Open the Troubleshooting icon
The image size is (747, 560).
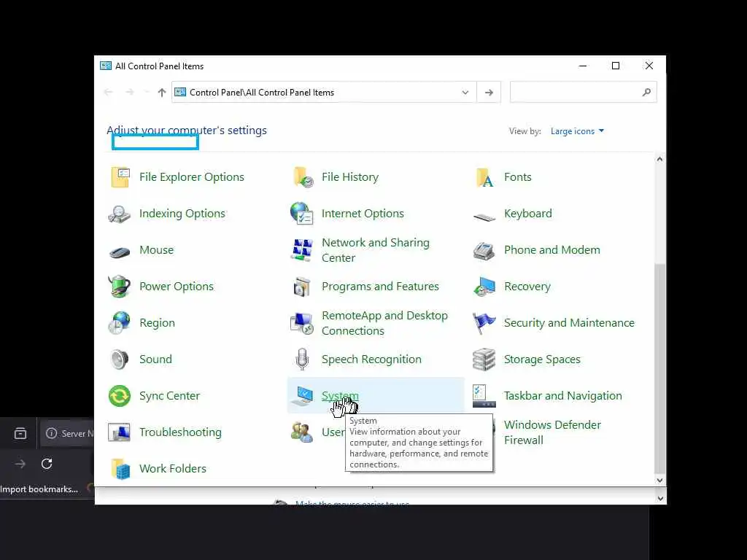[119, 432]
